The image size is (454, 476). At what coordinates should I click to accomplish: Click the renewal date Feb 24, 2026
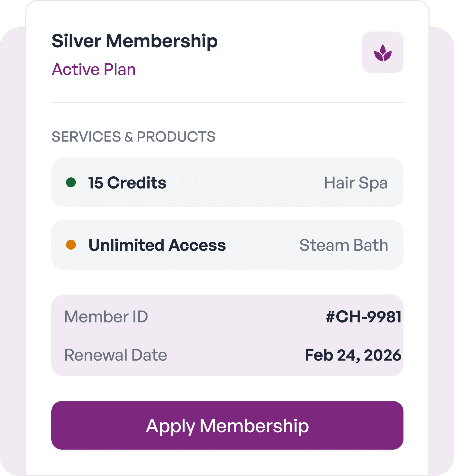pyautogui.click(x=353, y=355)
